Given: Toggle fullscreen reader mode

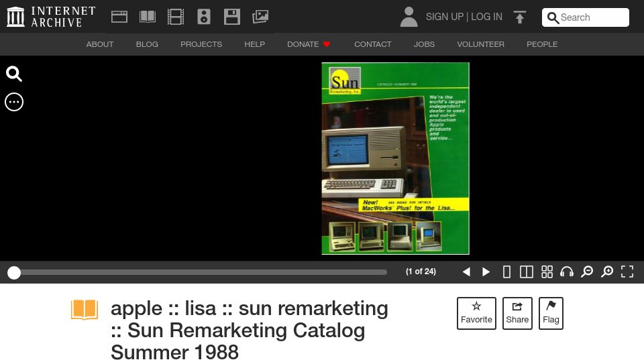Looking at the screenshot, I should point(627,271).
